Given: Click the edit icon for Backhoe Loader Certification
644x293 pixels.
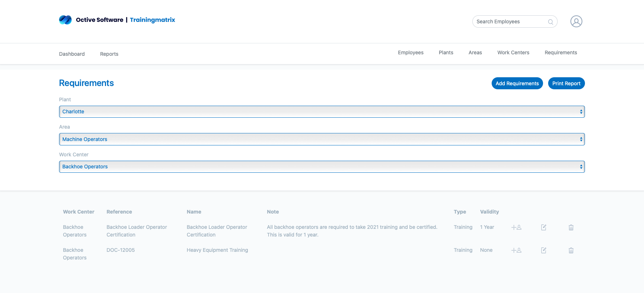Looking at the screenshot, I should point(543,227).
